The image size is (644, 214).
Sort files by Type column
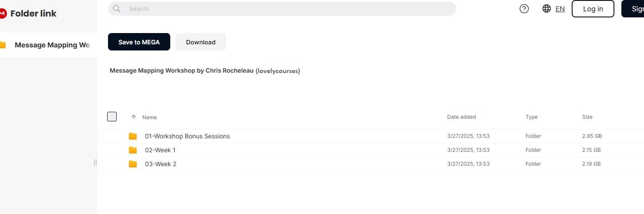tap(531, 117)
